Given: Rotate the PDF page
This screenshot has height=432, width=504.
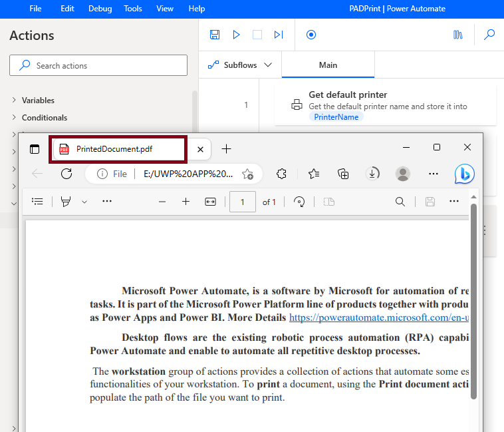Looking at the screenshot, I should [299, 202].
